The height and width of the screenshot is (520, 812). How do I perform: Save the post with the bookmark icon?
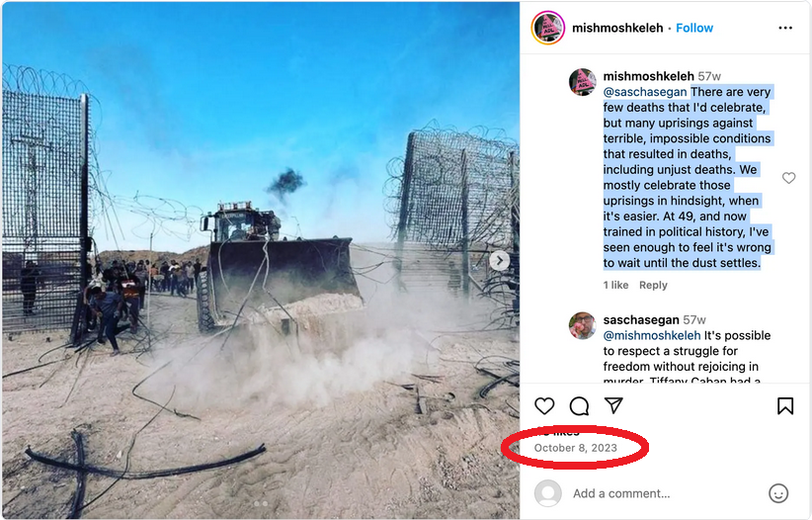click(785, 406)
